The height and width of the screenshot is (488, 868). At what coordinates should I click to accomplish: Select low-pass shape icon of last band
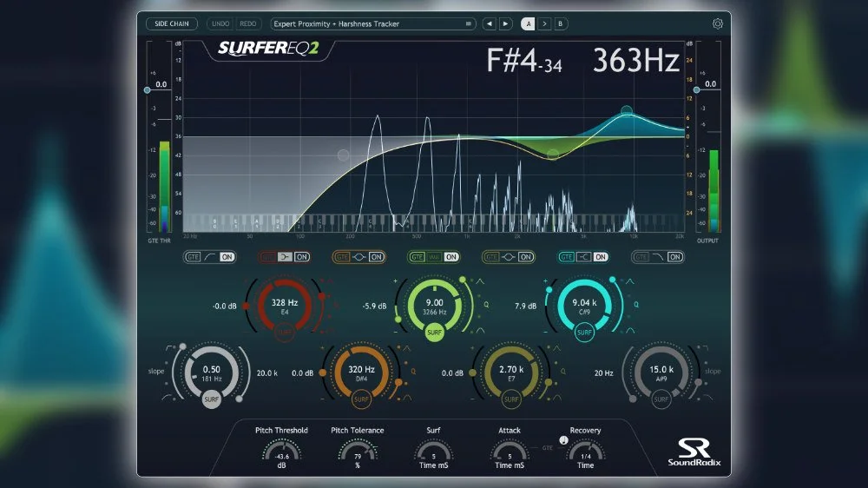click(658, 257)
